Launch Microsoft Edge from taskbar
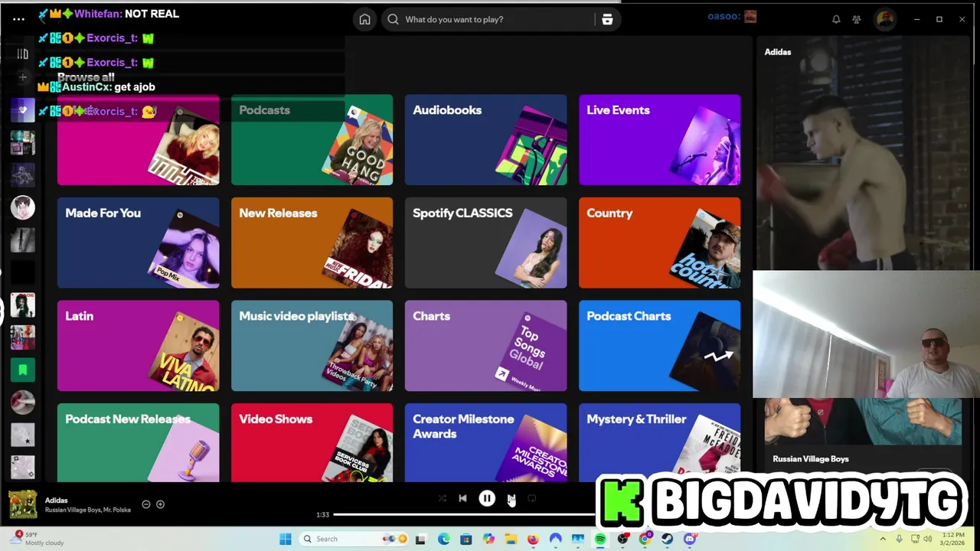 pos(444,539)
